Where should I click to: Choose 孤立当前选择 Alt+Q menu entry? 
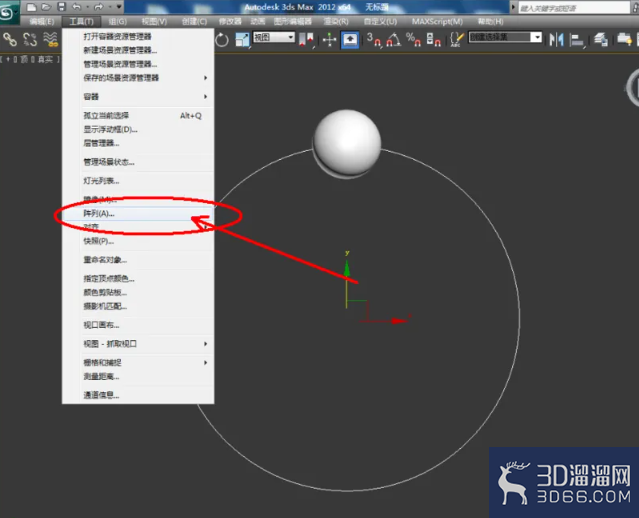138,116
